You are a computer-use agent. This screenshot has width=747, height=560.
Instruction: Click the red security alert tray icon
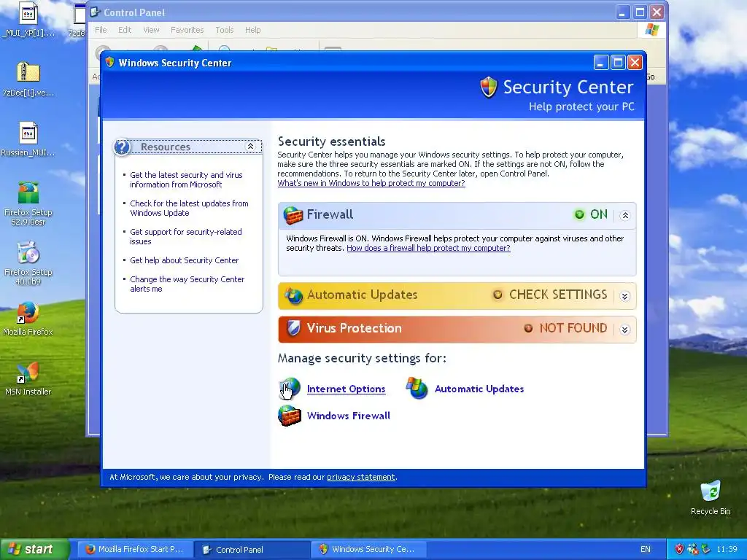(x=679, y=549)
